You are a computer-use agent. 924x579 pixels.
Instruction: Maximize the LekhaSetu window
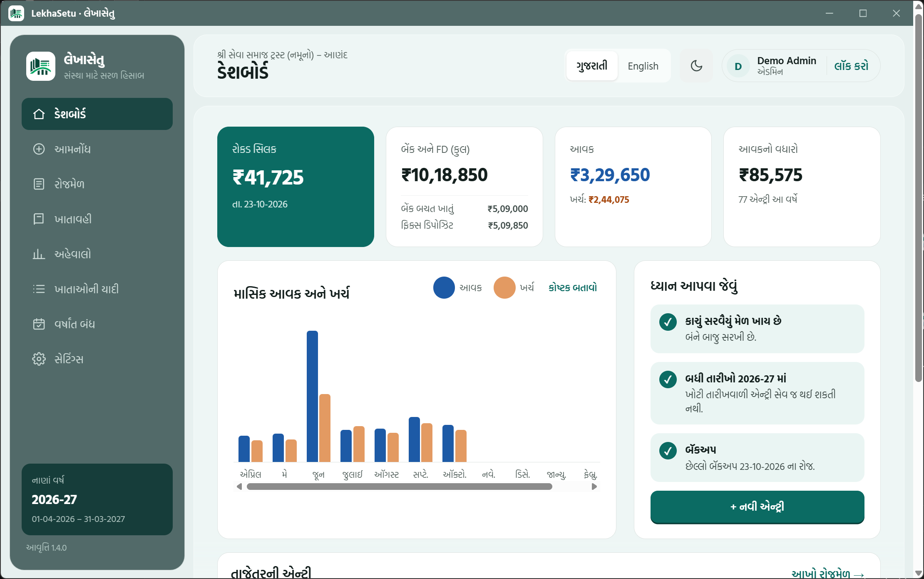[x=863, y=13]
